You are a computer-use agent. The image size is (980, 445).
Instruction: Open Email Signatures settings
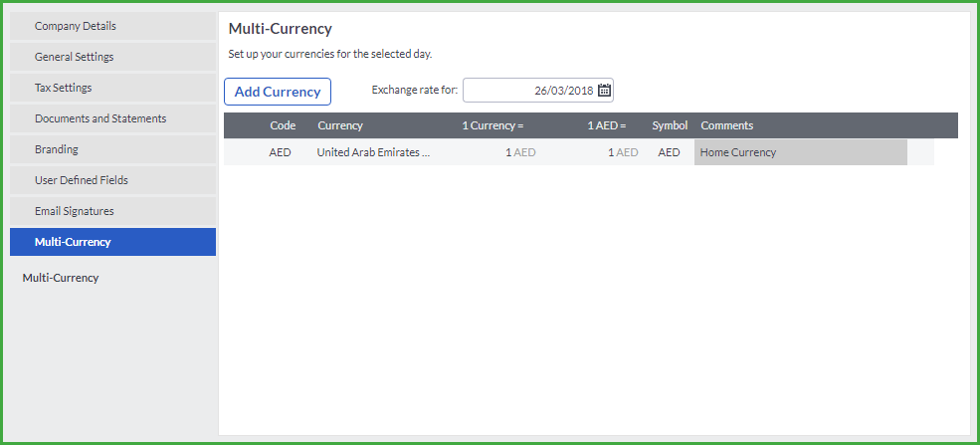pyautogui.click(x=113, y=211)
